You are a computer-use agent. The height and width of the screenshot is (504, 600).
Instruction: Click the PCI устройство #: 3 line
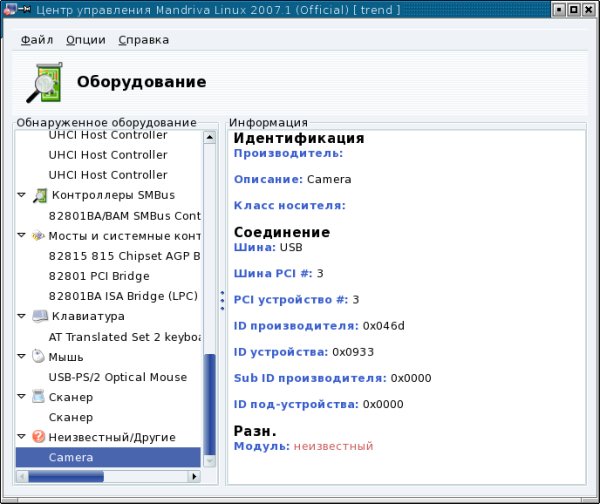pos(297,300)
